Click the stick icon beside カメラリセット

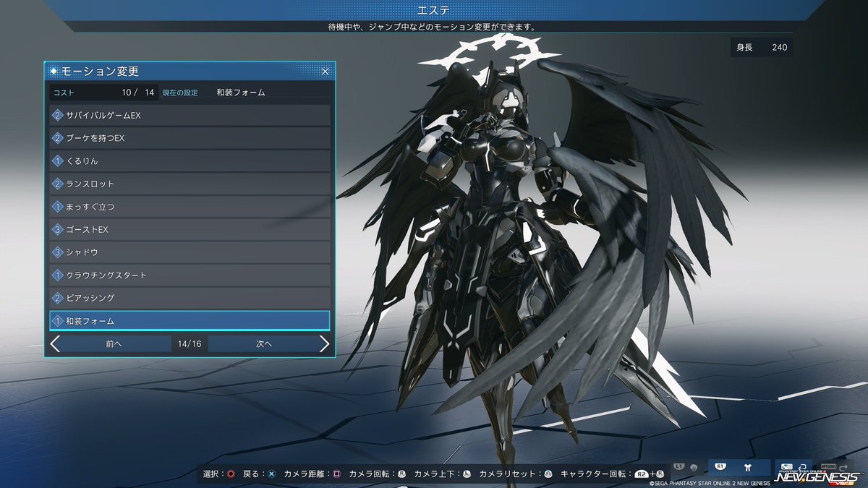[547, 473]
